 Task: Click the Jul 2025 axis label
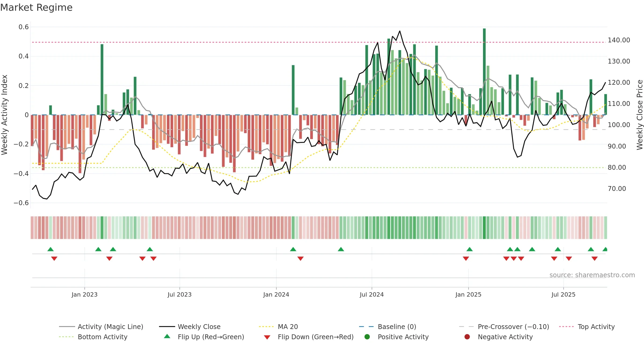(563, 294)
